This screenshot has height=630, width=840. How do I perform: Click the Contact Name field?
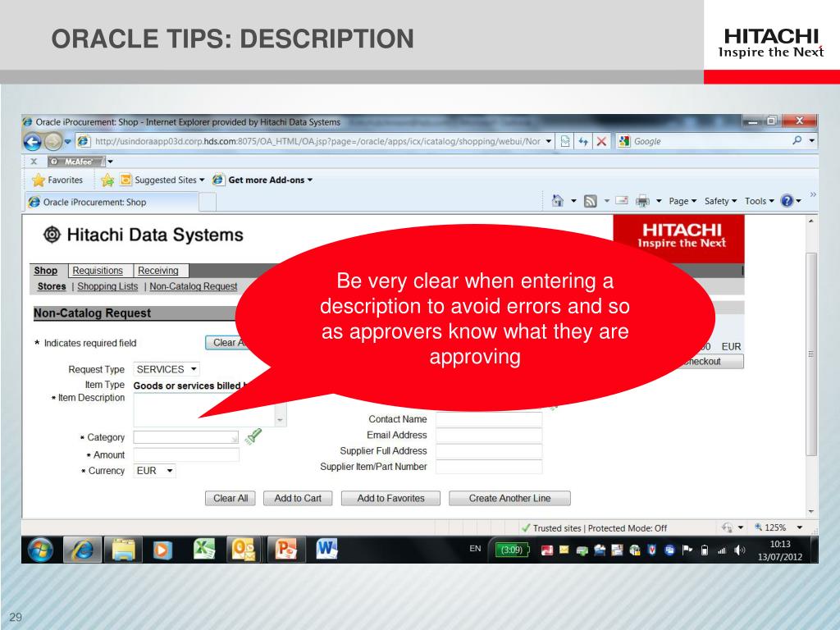pos(489,419)
